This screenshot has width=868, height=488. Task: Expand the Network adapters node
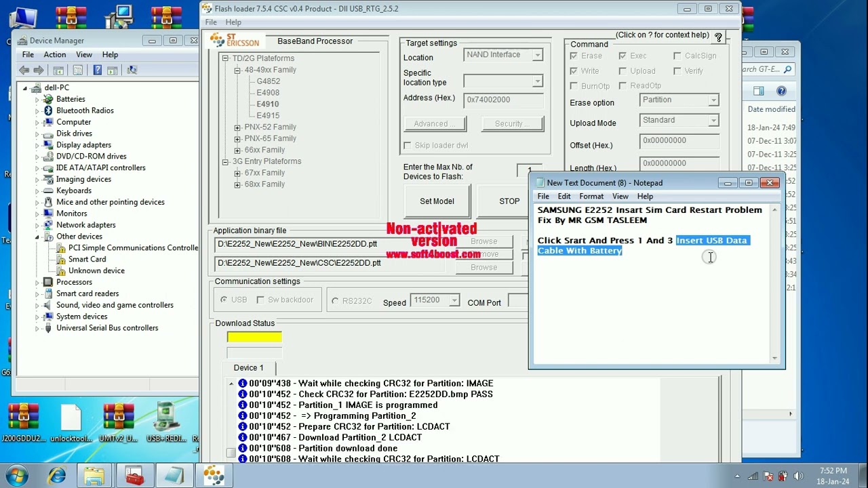click(x=37, y=225)
